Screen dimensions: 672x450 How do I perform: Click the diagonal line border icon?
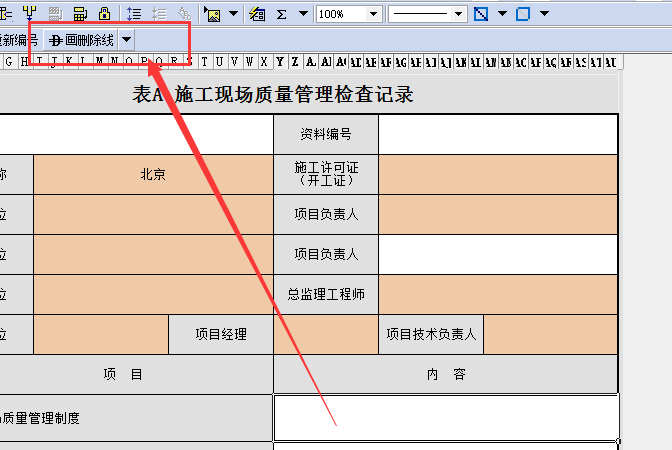481,14
